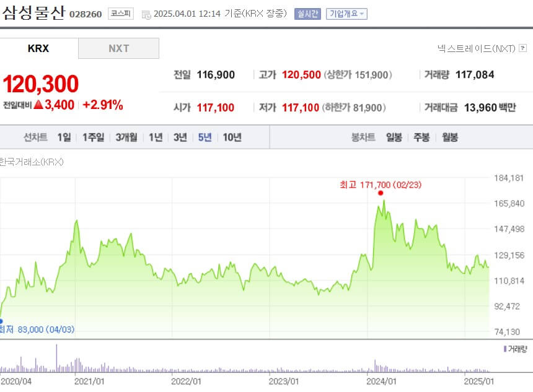Click the current price 120,300
The height and width of the screenshot is (392, 533).
coord(41,84)
